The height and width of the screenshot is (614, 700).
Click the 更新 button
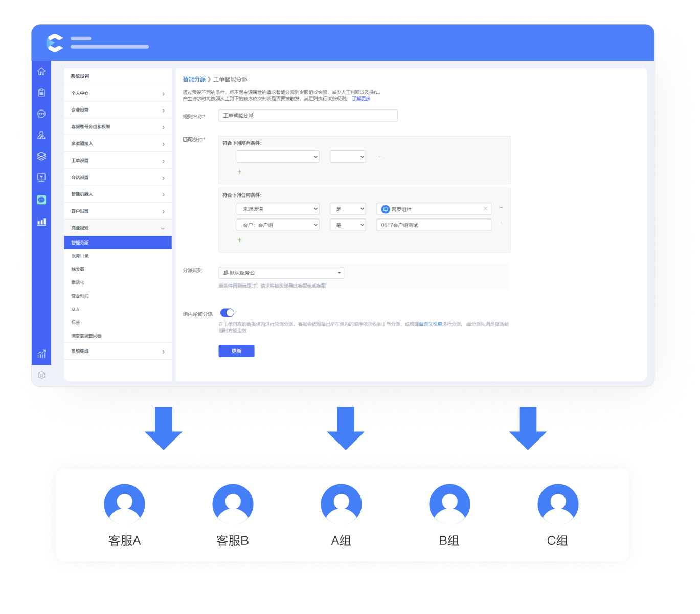click(236, 351)
